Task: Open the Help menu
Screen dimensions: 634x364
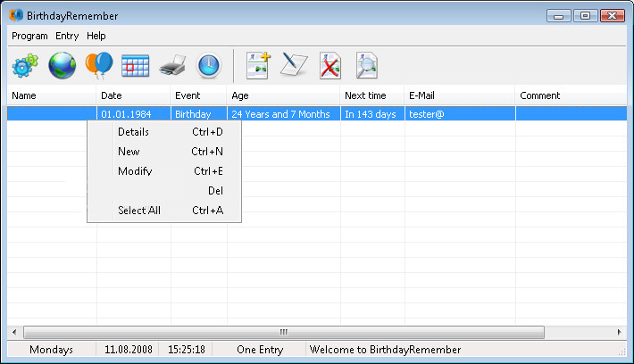Action: (x=96, y=36)
